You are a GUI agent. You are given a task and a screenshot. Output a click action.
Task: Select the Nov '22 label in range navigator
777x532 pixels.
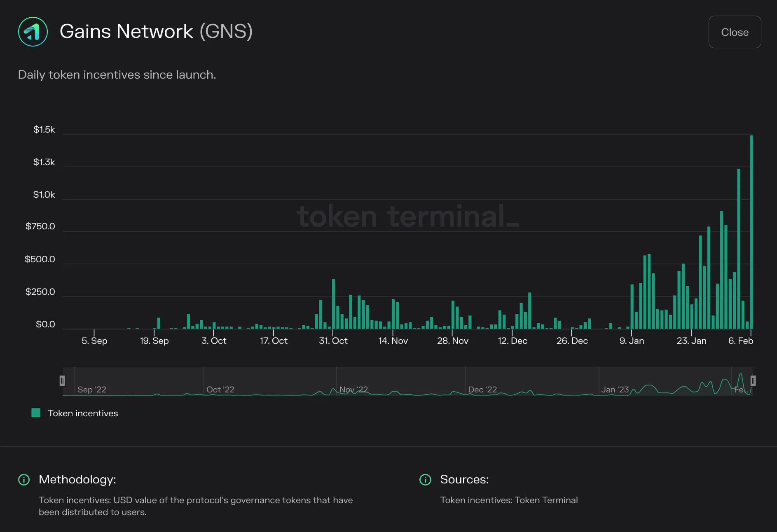point(353,390)
